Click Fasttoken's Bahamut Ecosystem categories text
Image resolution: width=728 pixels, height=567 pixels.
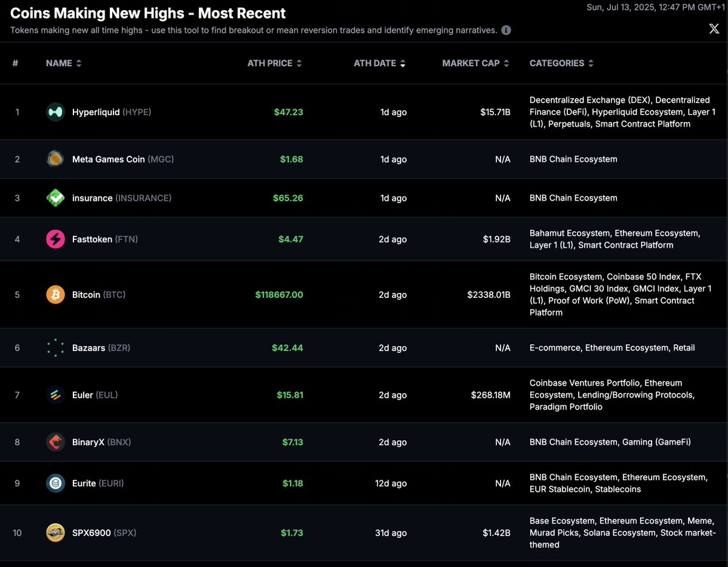point(615,240)
